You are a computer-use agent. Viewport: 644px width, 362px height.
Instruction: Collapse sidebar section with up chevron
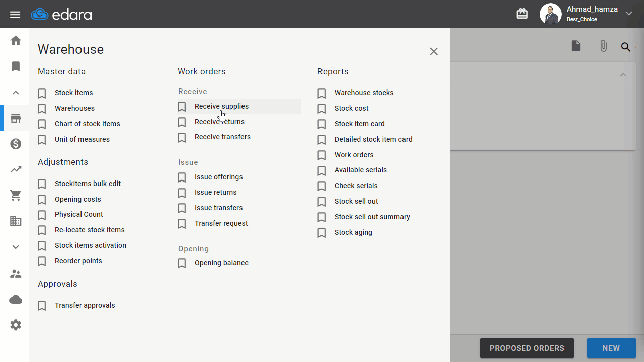pyautogui.click(x=16, y=93)
